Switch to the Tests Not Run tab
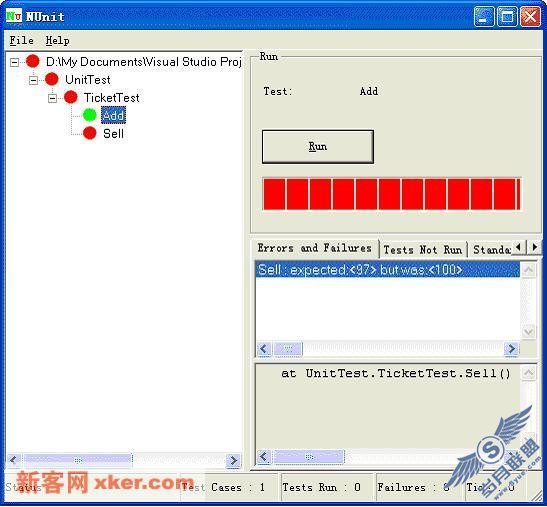The image size is (547, 507). (x=423, y=250)
